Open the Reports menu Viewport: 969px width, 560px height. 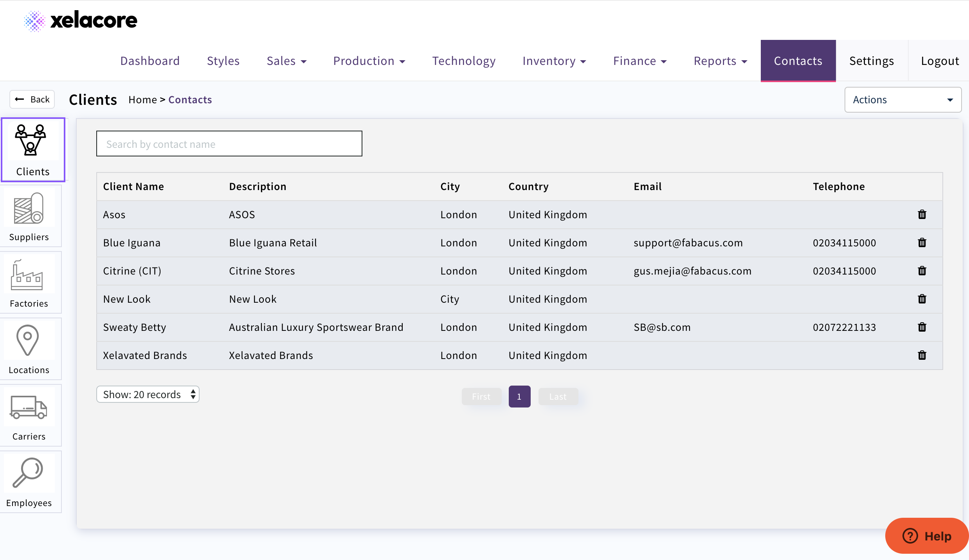coord(720,61)
